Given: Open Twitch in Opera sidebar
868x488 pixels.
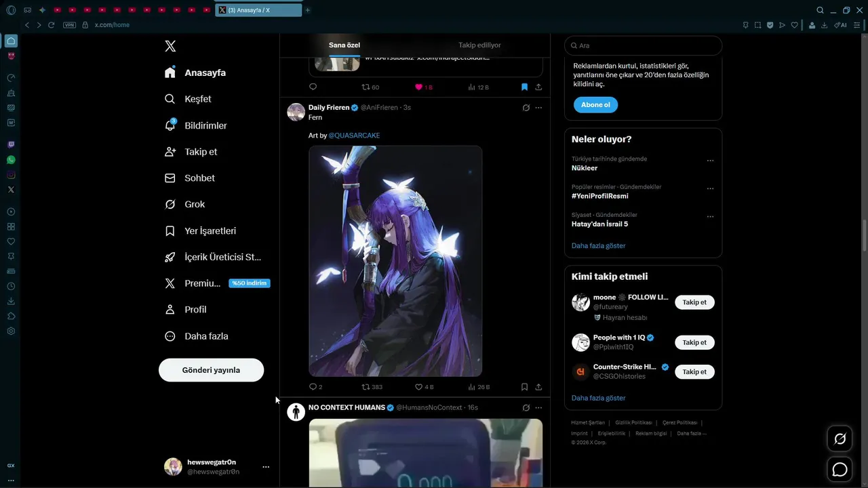Looking at the screenshot, I should tap(11, 145).
